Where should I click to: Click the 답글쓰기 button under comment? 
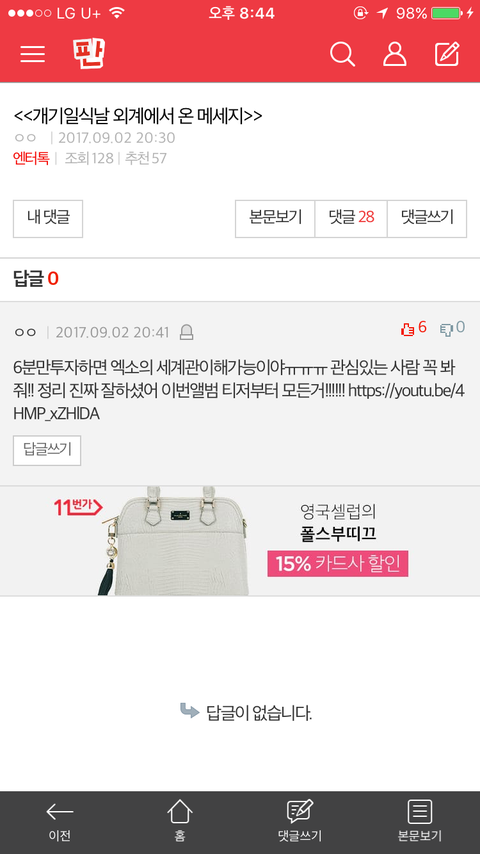pos(47,450)
